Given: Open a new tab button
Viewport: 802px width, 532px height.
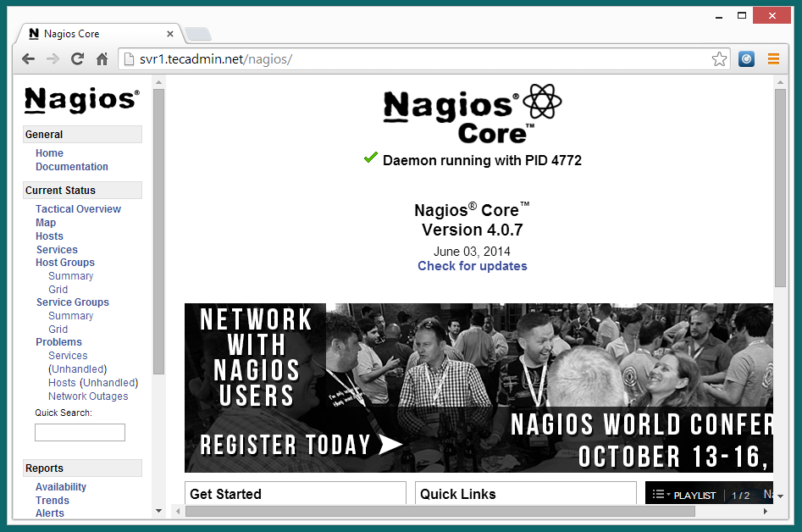Looking at the screenshot, I should click(197, 34).
